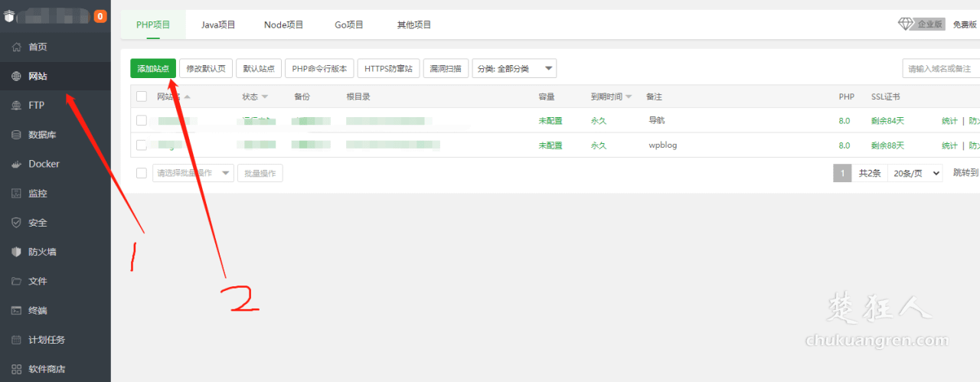
Task: Click the green 添加站点 button
Action: pos(153,68)
